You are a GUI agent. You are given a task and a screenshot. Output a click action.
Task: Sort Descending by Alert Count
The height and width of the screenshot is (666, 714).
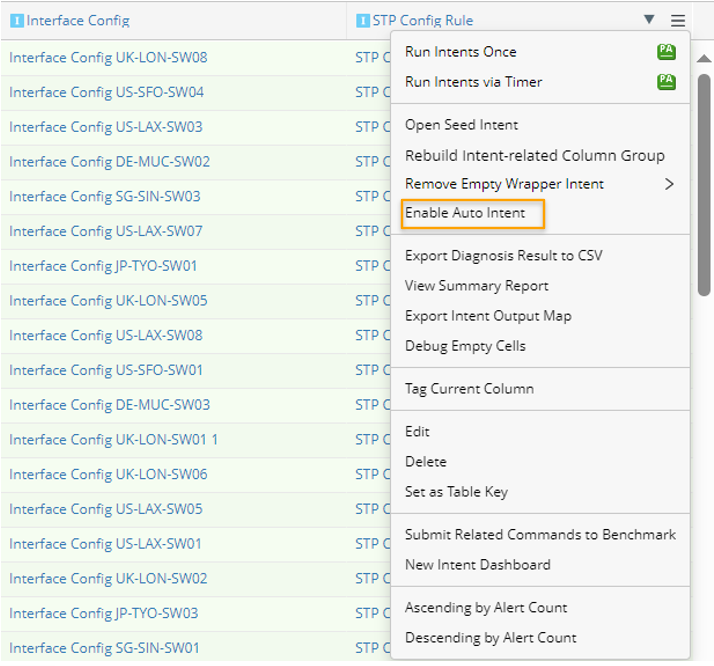coord(490,638)
